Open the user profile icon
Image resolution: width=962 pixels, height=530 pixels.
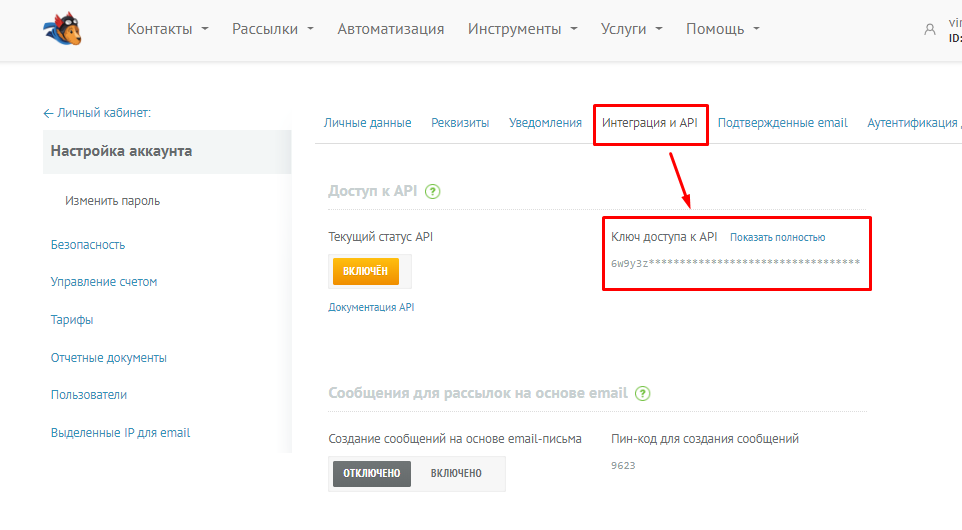tap(929, 29)
